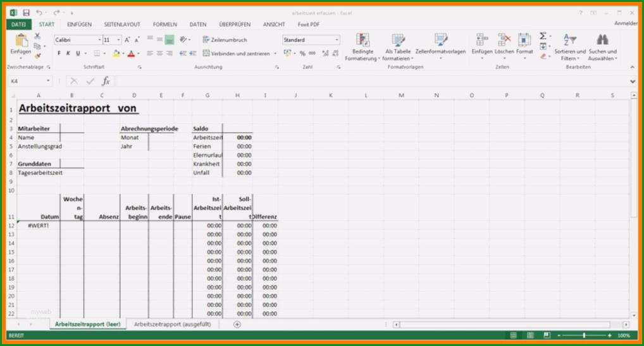Click the Einfügen paste icon
The width and height of the screenshot is (644, 346).
pyautogui.click(x=20, y=40)
